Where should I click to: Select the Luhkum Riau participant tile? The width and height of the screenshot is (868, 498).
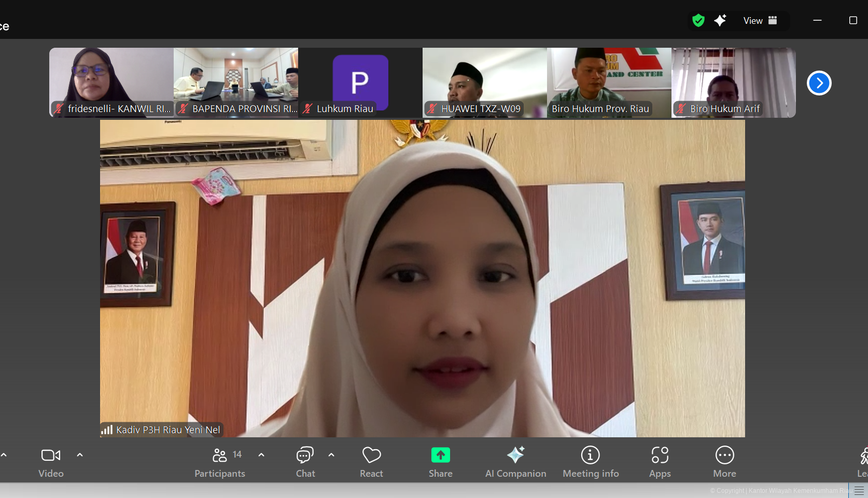360,82
